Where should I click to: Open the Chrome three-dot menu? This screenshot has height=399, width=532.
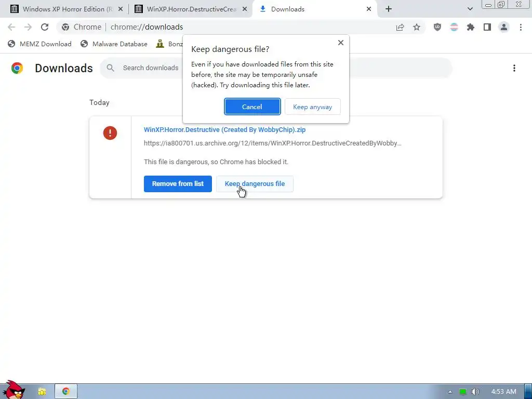pyautogui.click(x=521, y=27)
